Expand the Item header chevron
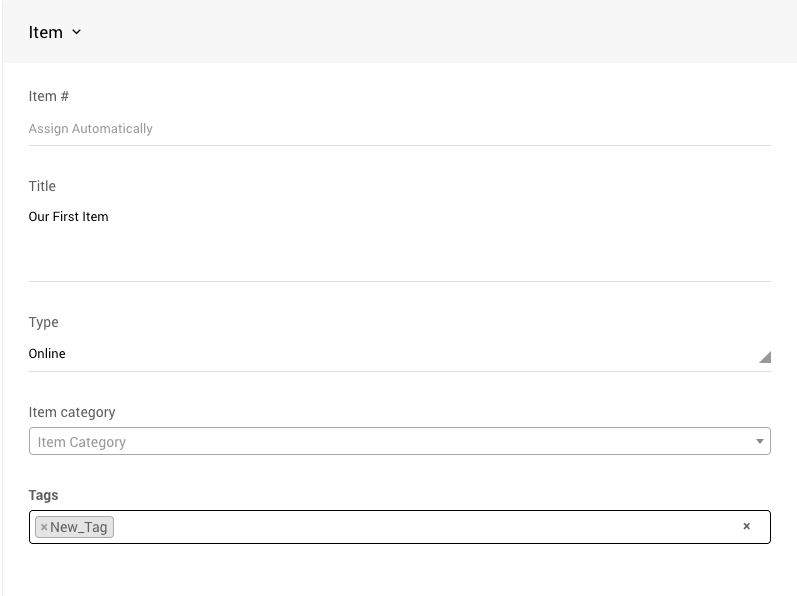Screen dimensions: 797x596 77,32
